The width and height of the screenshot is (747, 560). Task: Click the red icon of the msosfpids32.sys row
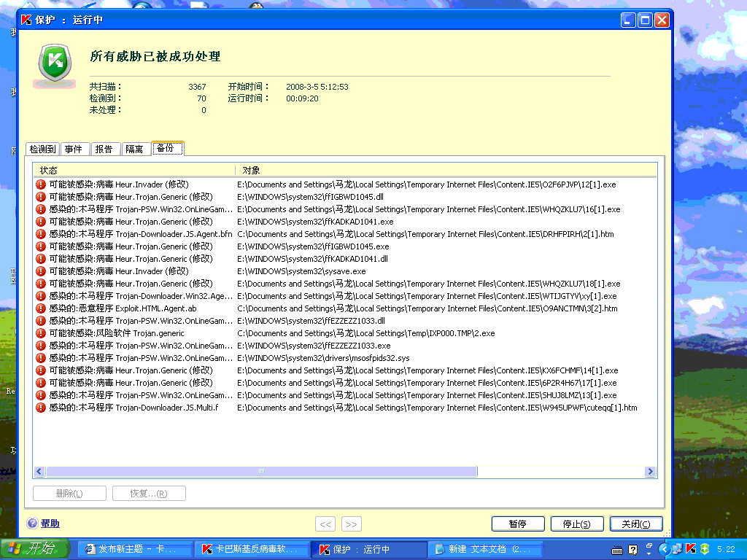pyautogui.click(x=41, y=357)
